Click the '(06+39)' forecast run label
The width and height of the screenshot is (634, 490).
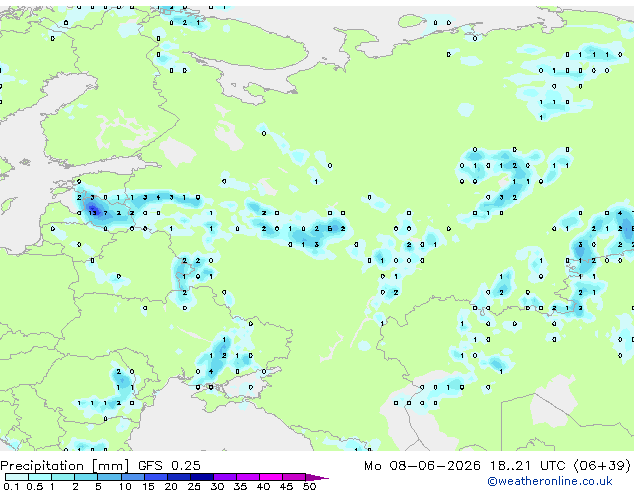[x=602, y=466]
